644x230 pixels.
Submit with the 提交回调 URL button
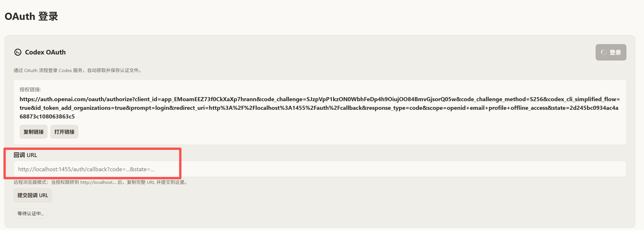click(33, 195)
